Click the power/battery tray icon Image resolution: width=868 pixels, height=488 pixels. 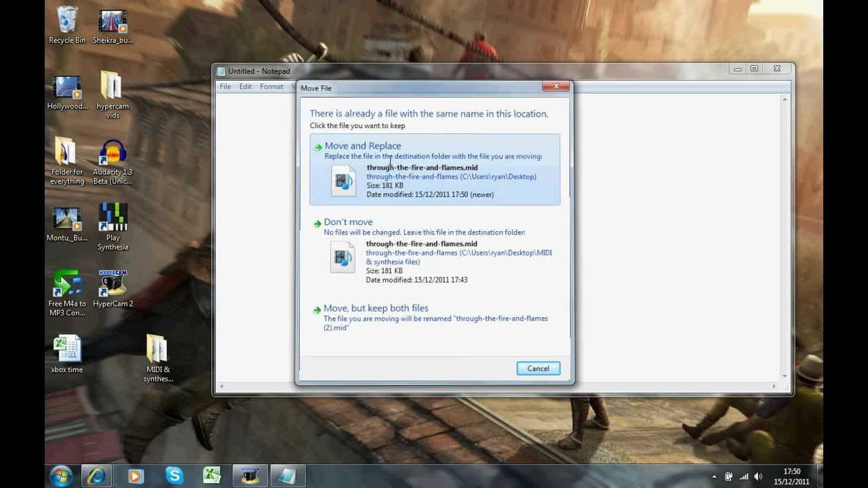click(728, 477)
